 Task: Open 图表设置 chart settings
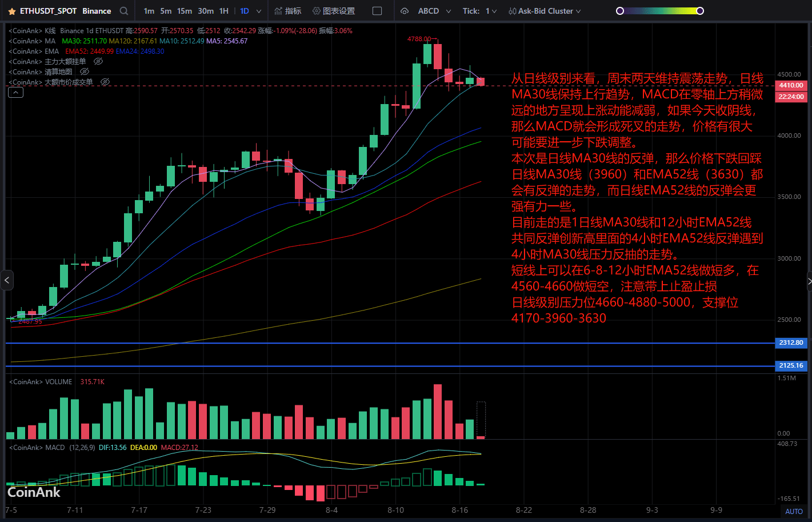pyautogui.click(x=334, y=11)
